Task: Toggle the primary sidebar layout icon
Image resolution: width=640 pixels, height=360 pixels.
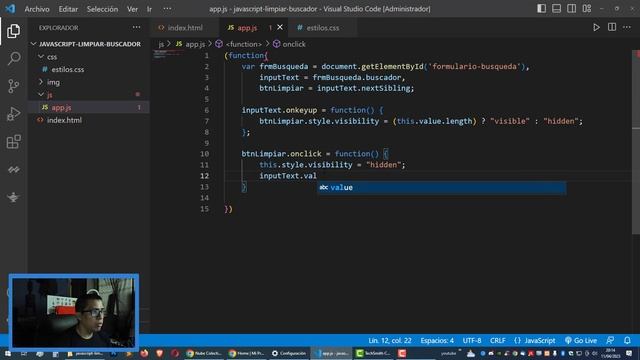Action: pyautogui.click(x=542, y=9)
